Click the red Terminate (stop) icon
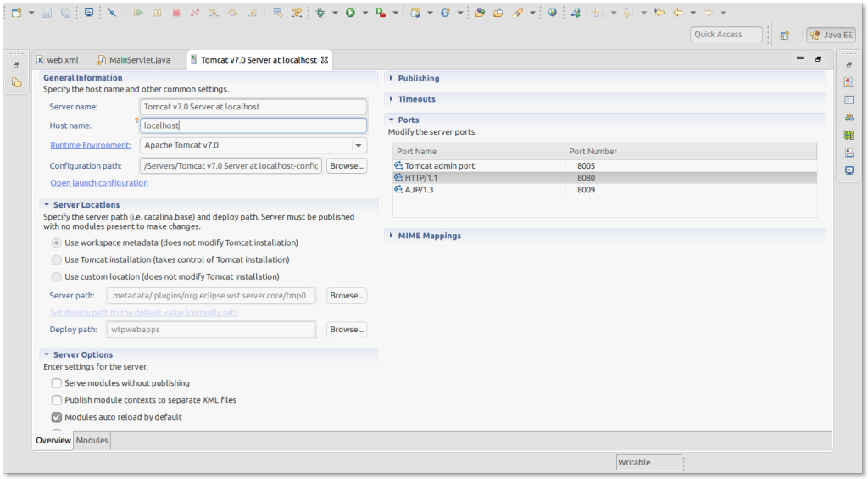Image resolution: width=868 pixels, height=479 pixels. coord(176,13)
